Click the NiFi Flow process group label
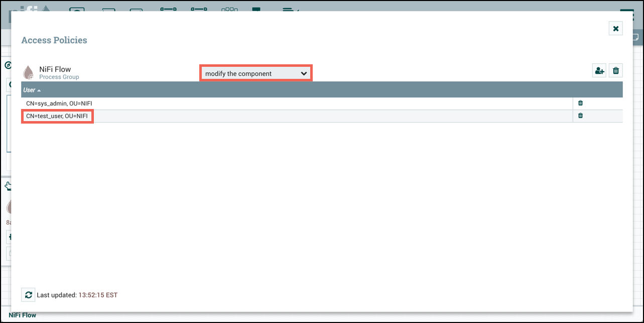Viewport: 644px width, 323px height. (x=55, y=69)
